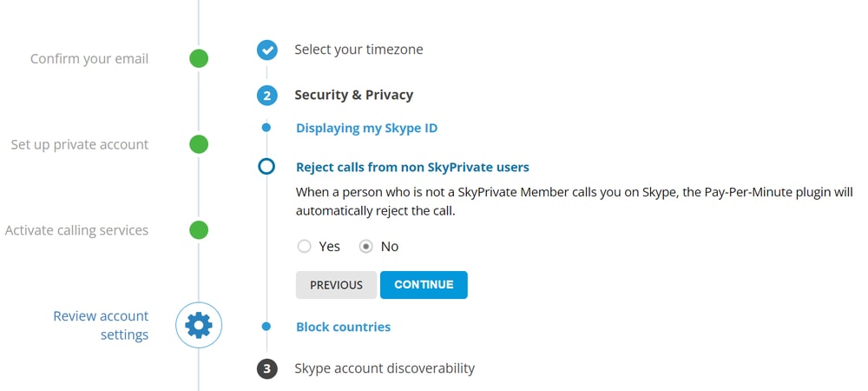Click the Confirm your email label
Viewport: 868px width, 391px height.
click(x=89, y=59)
